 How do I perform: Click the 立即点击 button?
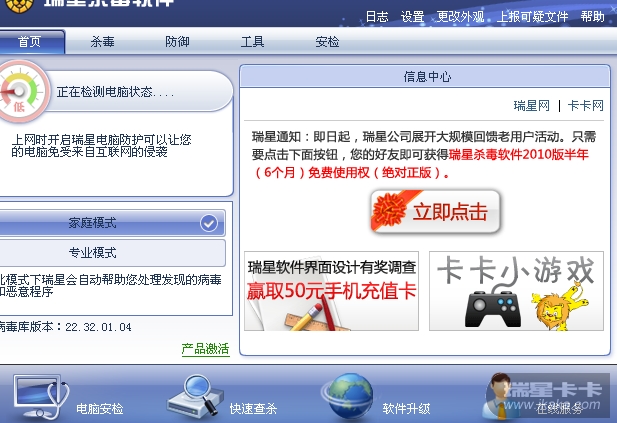click(x=435, y=211)
